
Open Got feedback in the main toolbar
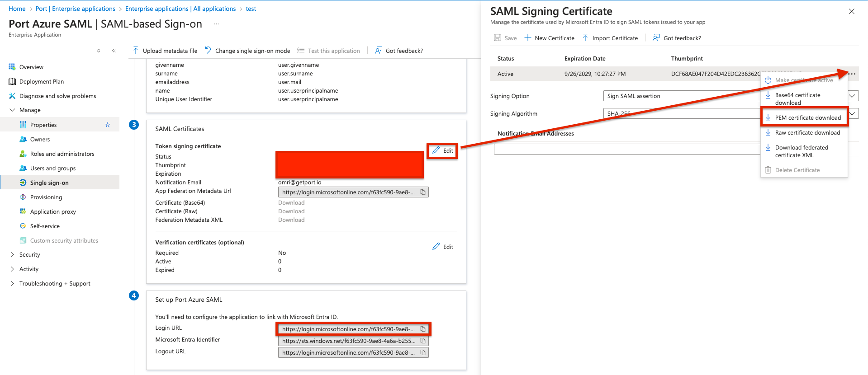[x=399, y=51]
